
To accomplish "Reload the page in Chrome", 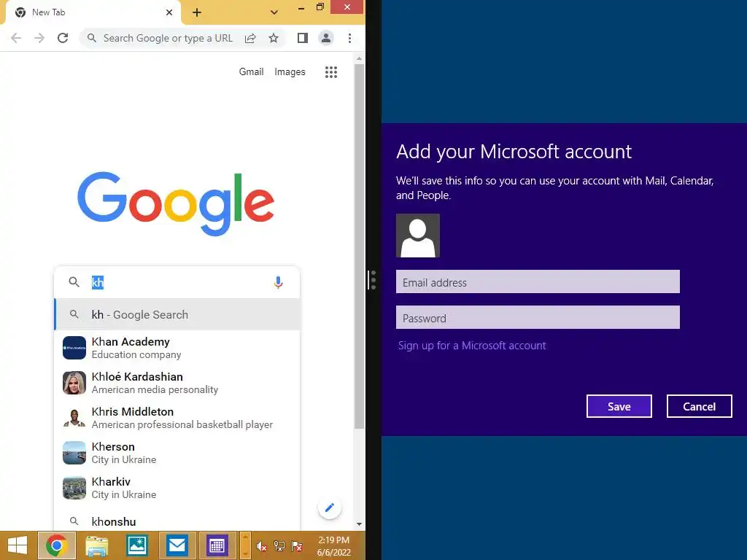I will click(x=63, y=38).
